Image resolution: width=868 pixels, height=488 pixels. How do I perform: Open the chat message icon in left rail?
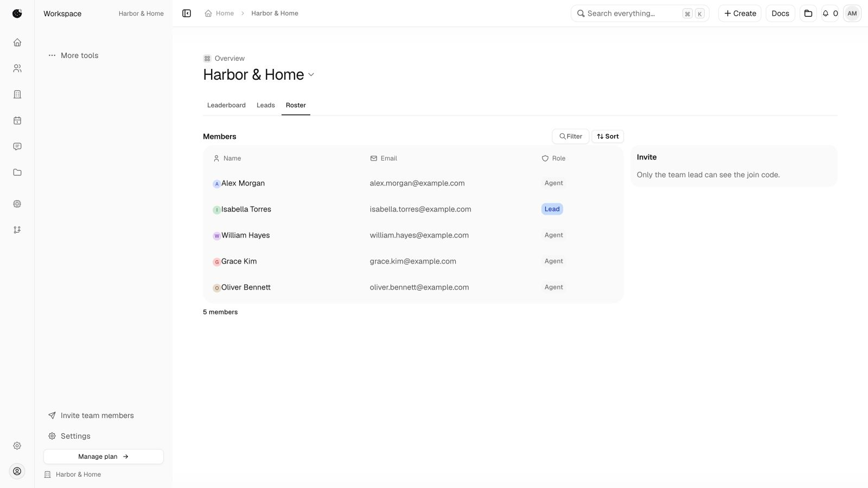pyautogui.click(x=17, y=146)
